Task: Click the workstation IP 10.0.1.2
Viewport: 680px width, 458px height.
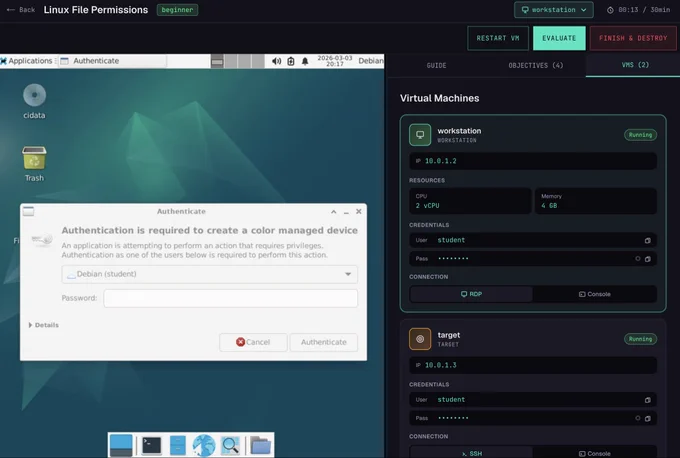Action: (441, 161)
